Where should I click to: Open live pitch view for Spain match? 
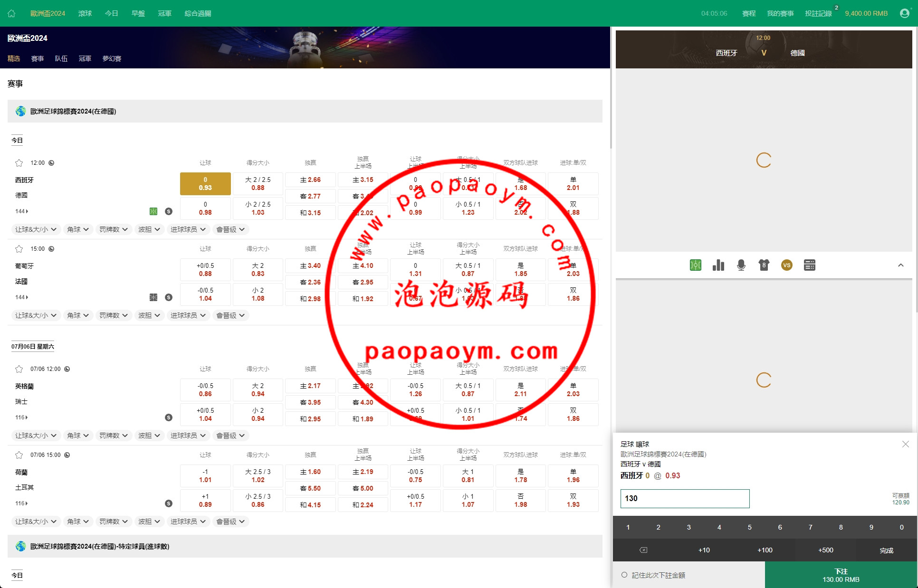(x=153, y=211)
